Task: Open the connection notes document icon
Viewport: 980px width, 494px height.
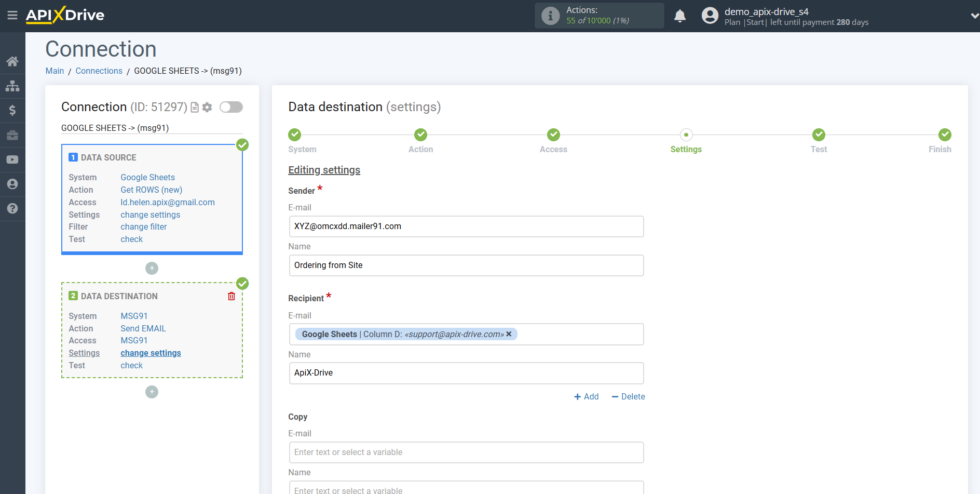Action: click(195, 108)
